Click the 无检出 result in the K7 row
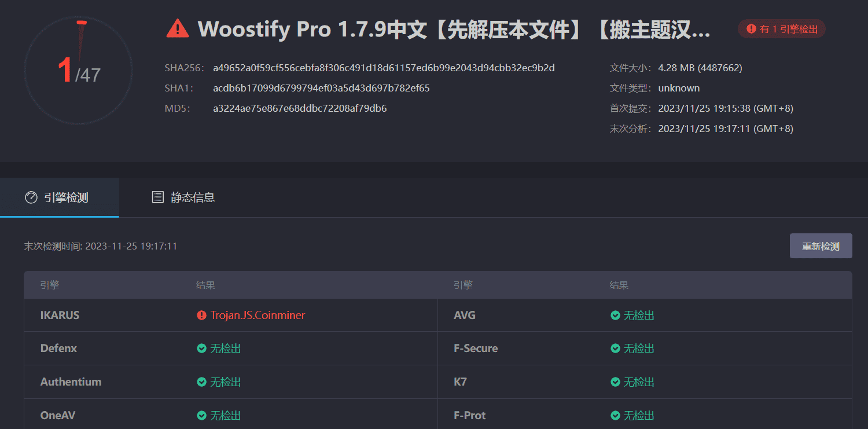868x429 pixels. tap(639, 382)
